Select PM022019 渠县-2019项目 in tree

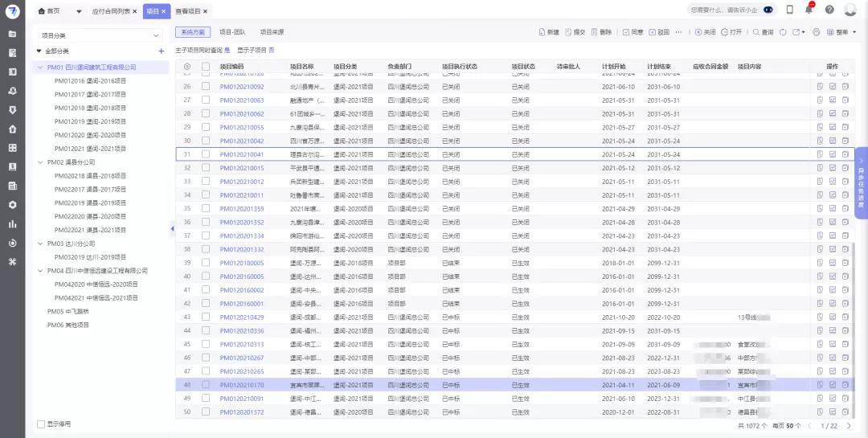(90, 203)
